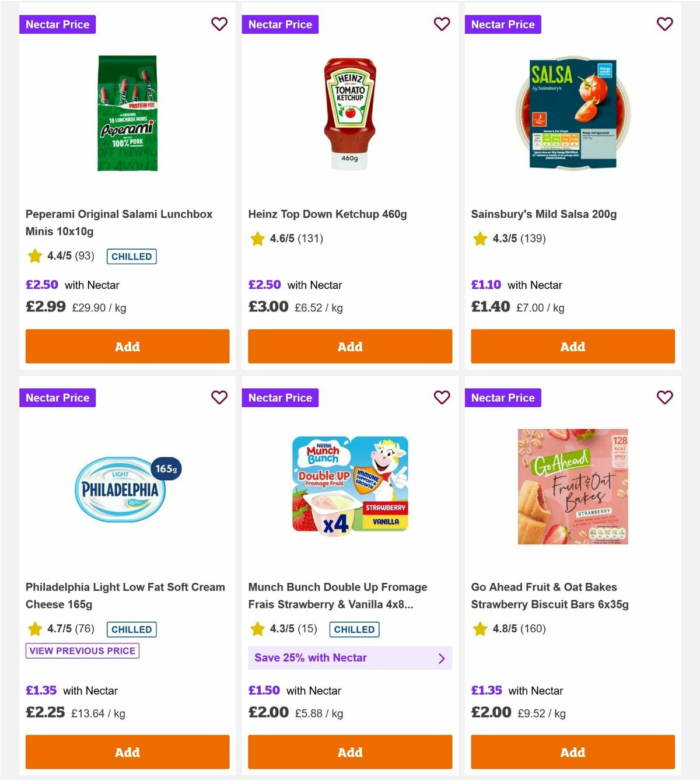Click the star icon for Go Ahead bars
Image resolution: width=700 pixels, height=780 pixels.
tap(480, 629)
